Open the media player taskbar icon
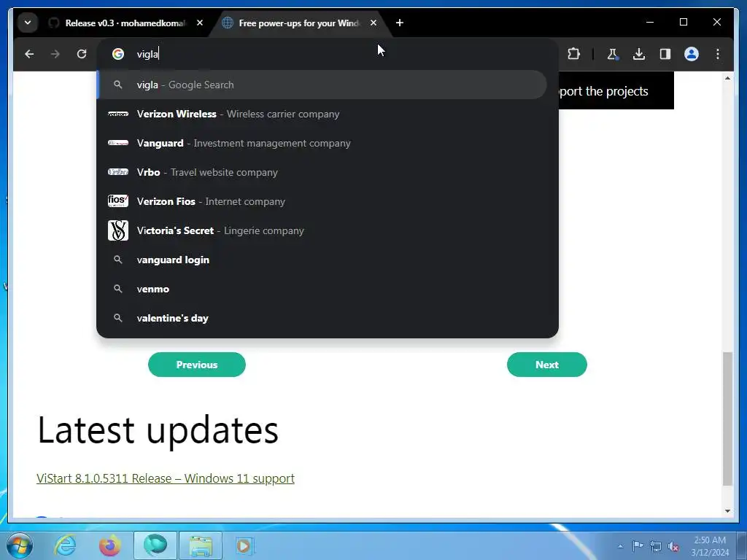 click(245, 545)
